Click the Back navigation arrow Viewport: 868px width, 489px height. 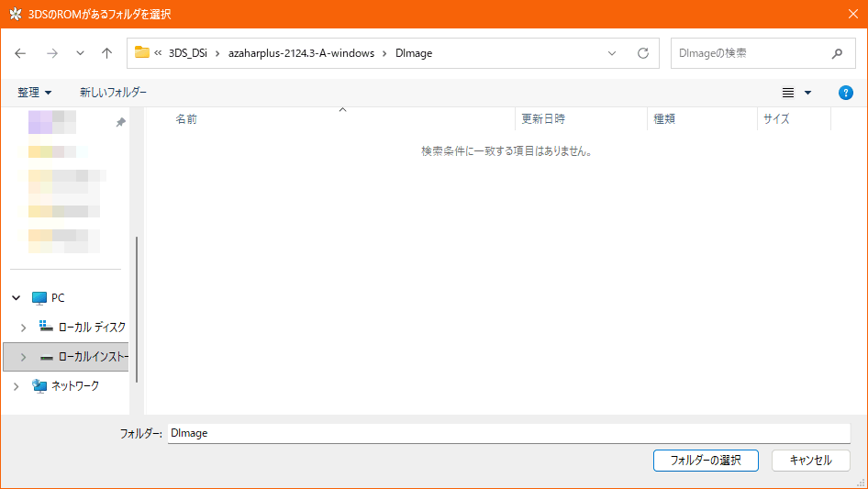click(x=21, y=53)
